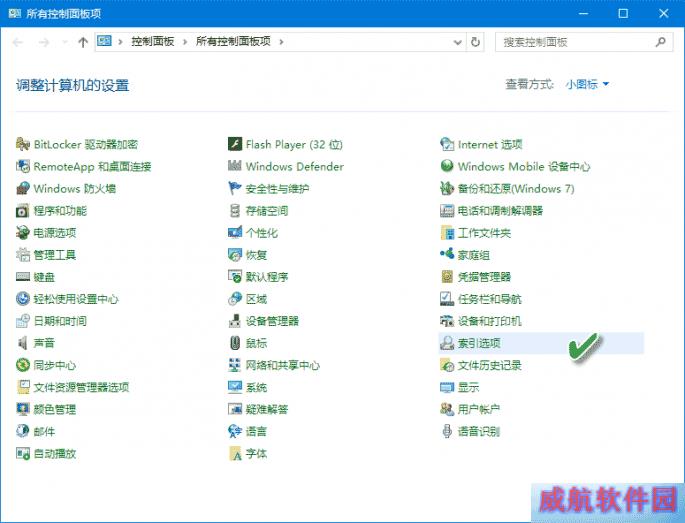Open the 颜色管理 link
The image size is (685, 523).
point(55,409)
